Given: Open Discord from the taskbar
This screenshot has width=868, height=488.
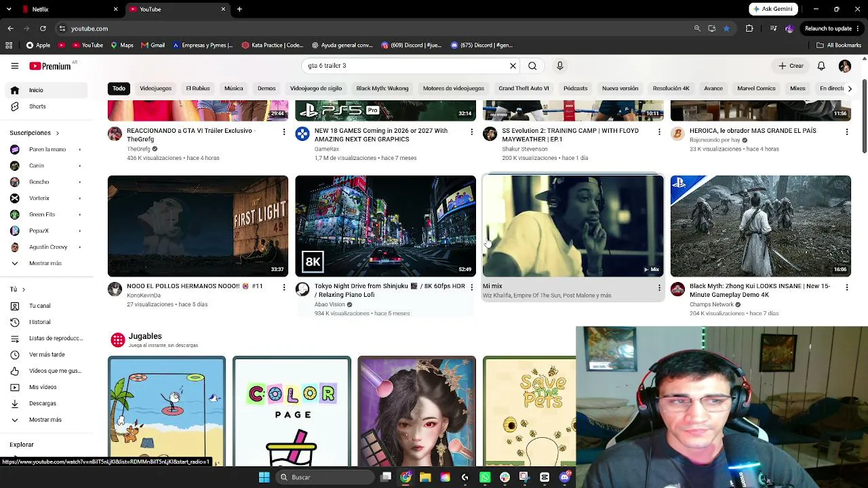Looking at the screenshot, I should 565,477.
